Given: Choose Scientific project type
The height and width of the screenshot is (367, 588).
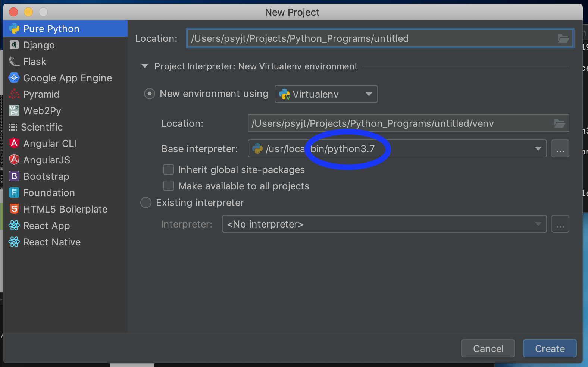Looking at the screenshot, I should coord(42,127).
